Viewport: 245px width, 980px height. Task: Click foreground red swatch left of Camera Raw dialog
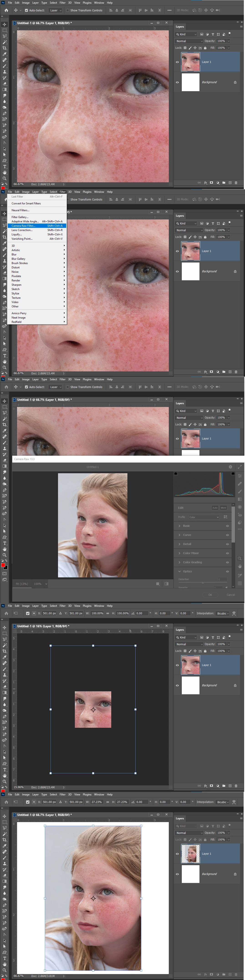3,565
